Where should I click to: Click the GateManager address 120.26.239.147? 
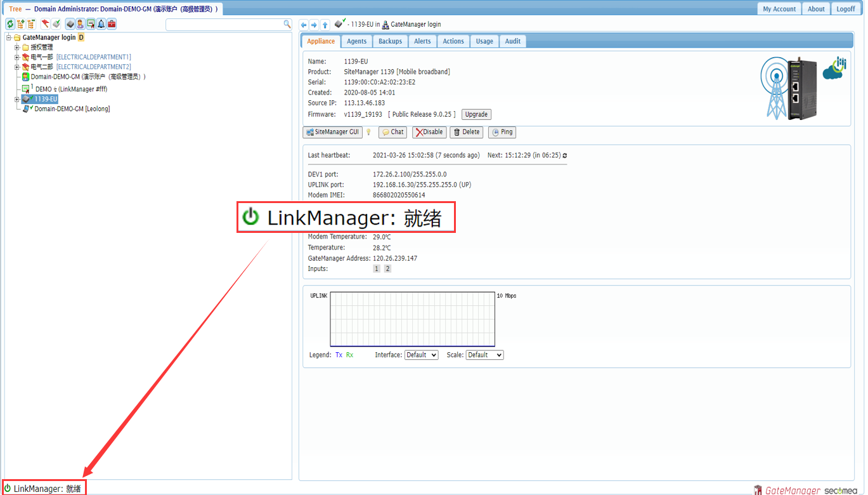(394, 259)
